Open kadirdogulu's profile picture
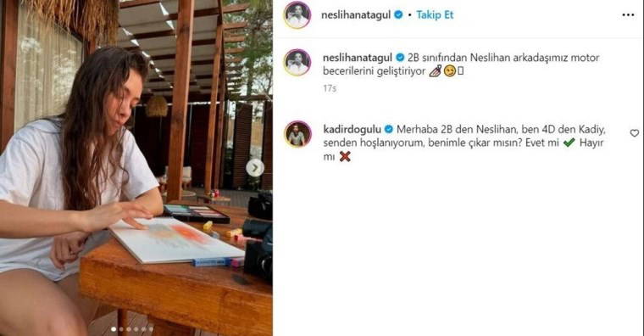The image size is (644, 336). click(297, 134)
